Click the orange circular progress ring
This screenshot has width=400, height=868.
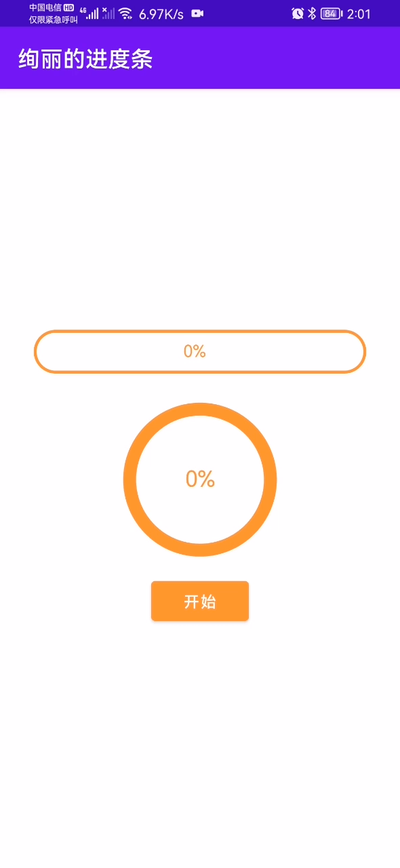pos(200,479)
